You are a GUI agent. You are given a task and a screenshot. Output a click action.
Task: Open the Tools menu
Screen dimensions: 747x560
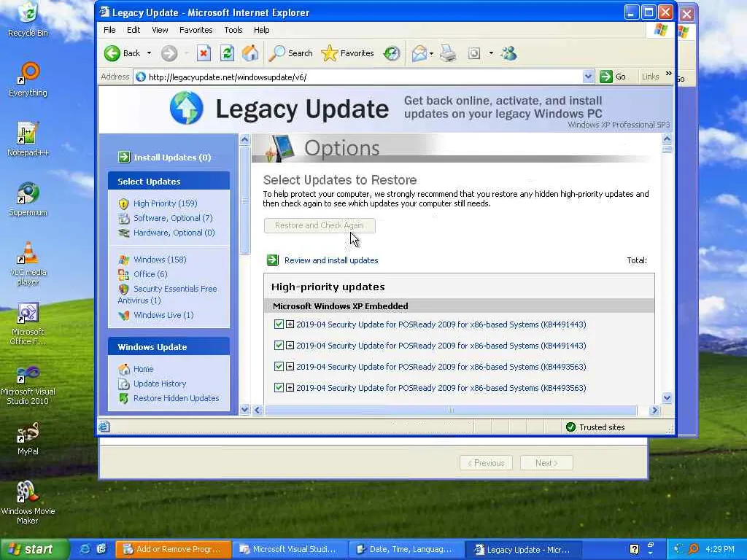(x=233, y=30)
